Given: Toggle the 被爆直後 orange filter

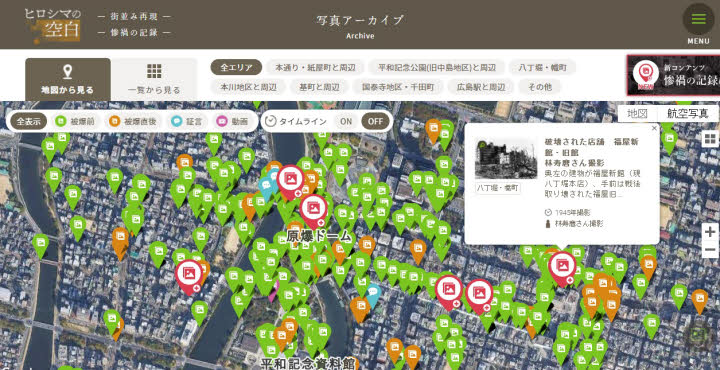Looking at the screenshot, I should click(133, 122).
